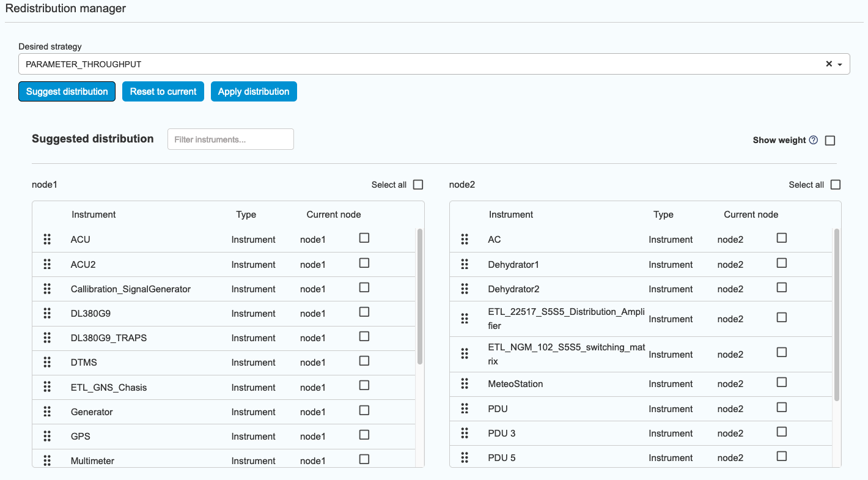Viewport: 868px width, 480px height.
Task: Check Select all for node2
Action: [x=836, y=185]
